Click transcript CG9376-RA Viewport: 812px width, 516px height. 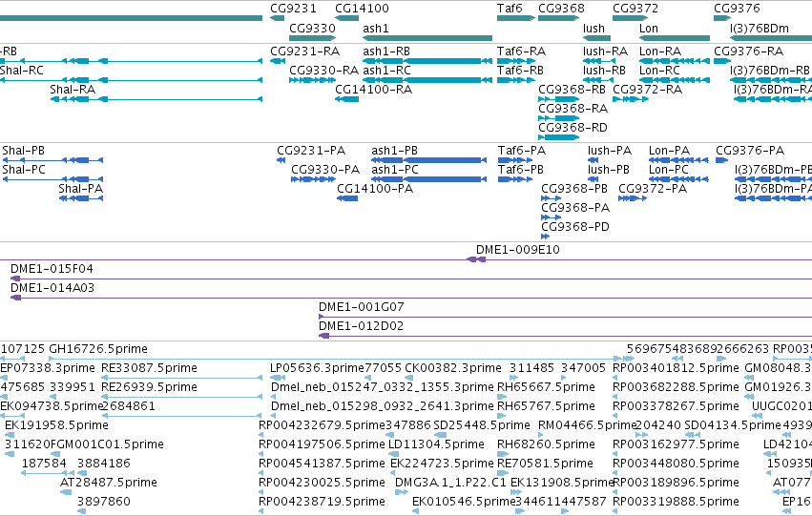click(722, 61)
